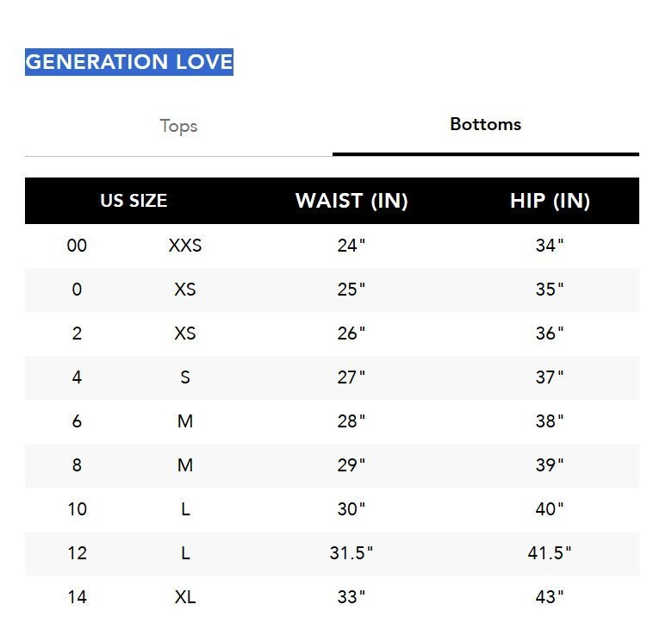Screen dimensions: 672x617
Task: Switch to the Tops tab
Action: (178, 126)
